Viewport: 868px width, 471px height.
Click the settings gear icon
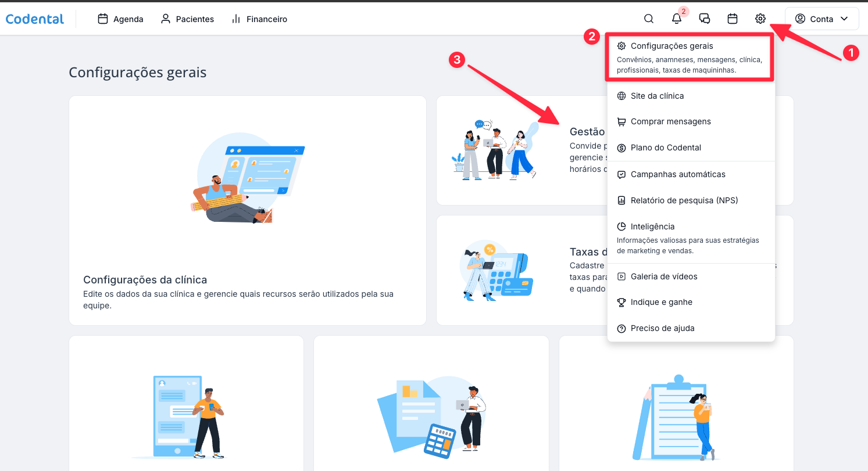pyautogui.click(x=760, y=19)
